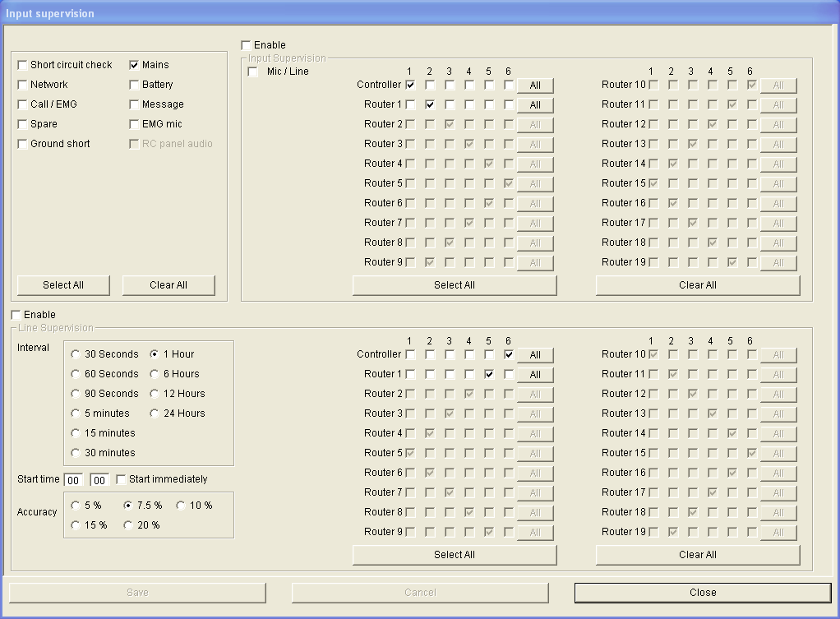Select the 15 minutes interval
The height and width of the screenshot is (619, 840).
tap(76, 433)
